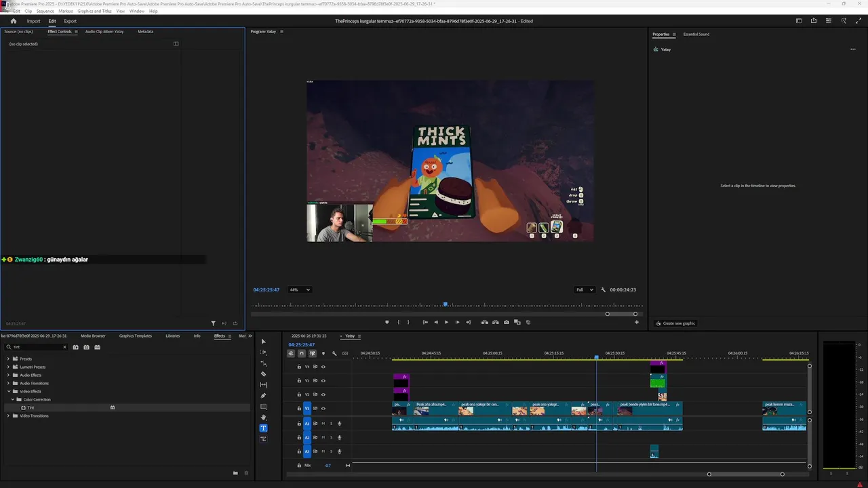This screenshot has height=488, width=868.
Task: Open timeline display settings wrench
Action: 334,353
